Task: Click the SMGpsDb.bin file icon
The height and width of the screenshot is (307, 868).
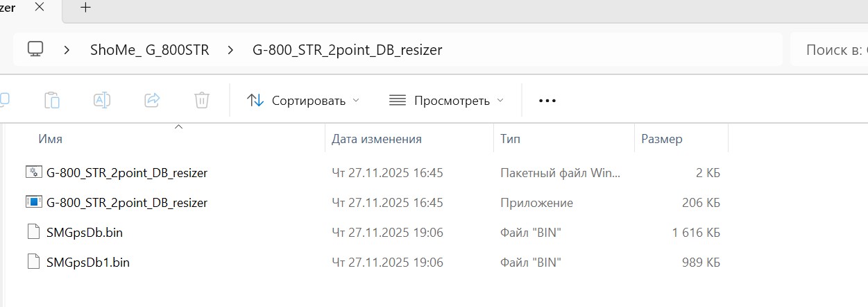Action: tap(33, 233)
